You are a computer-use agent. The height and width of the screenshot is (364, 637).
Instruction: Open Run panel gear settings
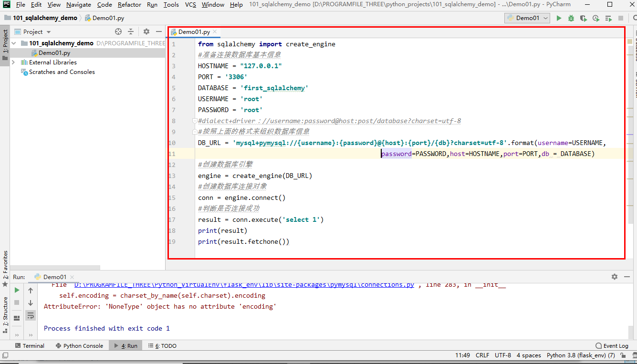click(615, 277)
